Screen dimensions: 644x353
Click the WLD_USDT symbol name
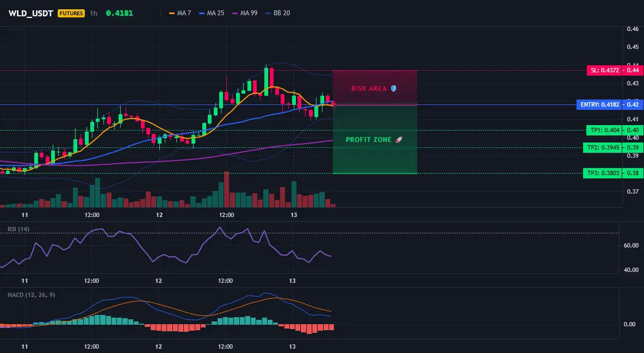[31, 13]
